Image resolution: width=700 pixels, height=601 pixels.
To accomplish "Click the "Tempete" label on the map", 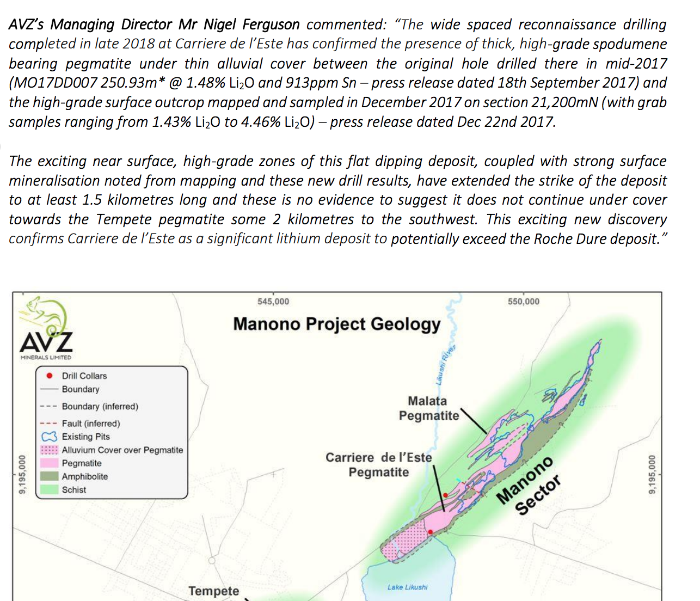I will [x=214, y=591].
